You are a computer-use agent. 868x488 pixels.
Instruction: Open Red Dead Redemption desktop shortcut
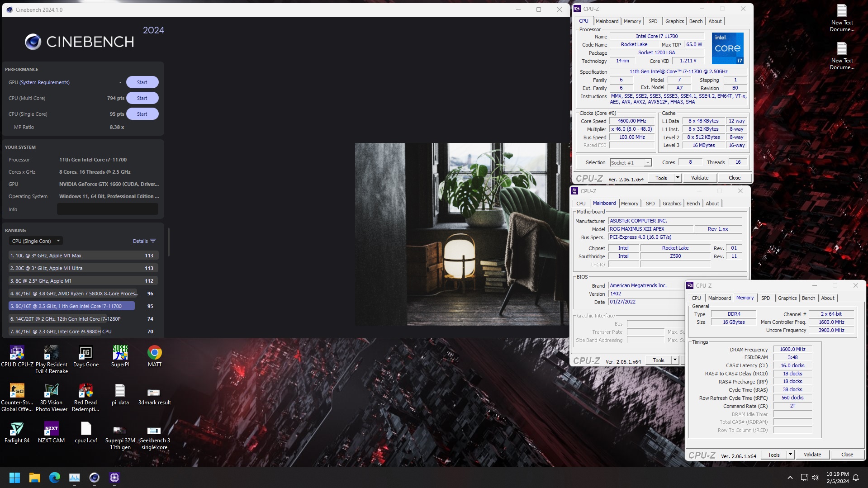[86, 398]
